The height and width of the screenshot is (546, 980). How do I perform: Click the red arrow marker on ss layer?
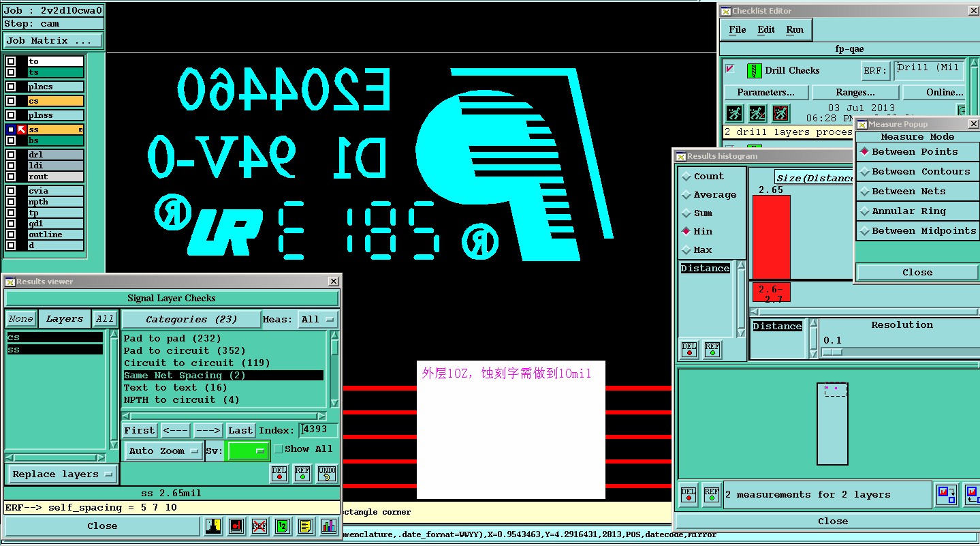point(22,130)
